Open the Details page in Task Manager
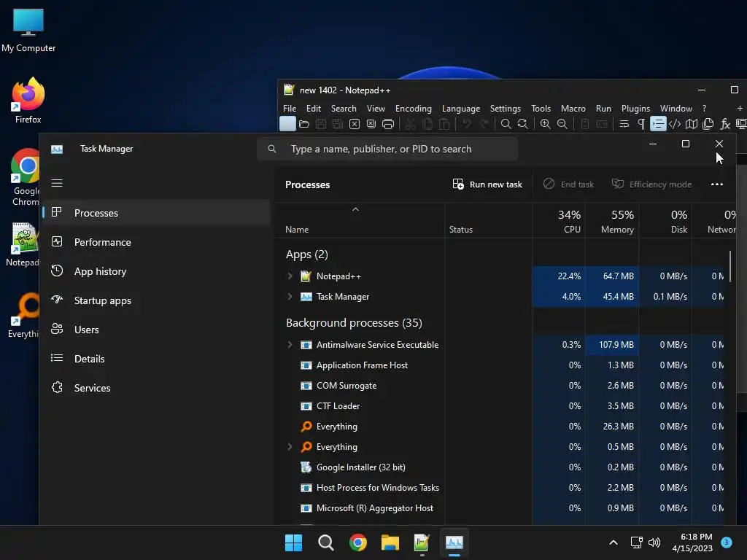This screenshot has height=560, width=747. [x=156, y=359]
